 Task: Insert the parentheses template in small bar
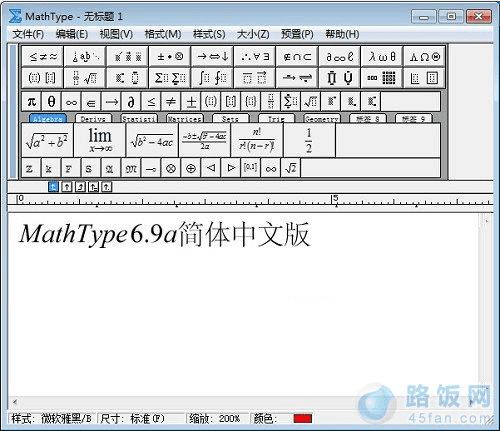pyautogui.click(x=211, y=102)
